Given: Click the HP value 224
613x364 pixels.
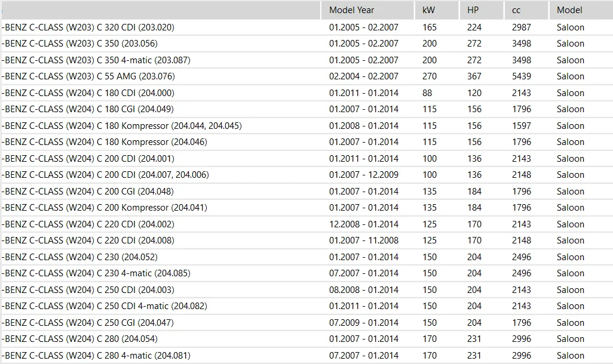Looking at the screenshot, I should (474, 27).
